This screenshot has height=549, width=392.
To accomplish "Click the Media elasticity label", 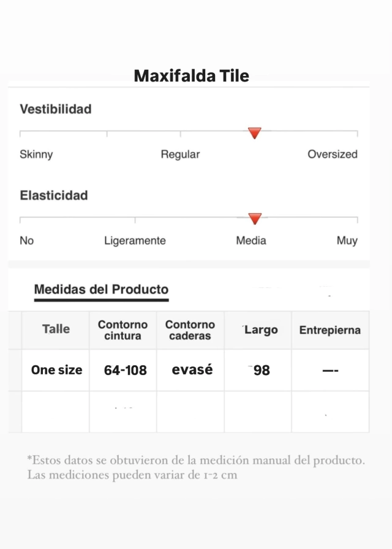I will click(251, 241).
